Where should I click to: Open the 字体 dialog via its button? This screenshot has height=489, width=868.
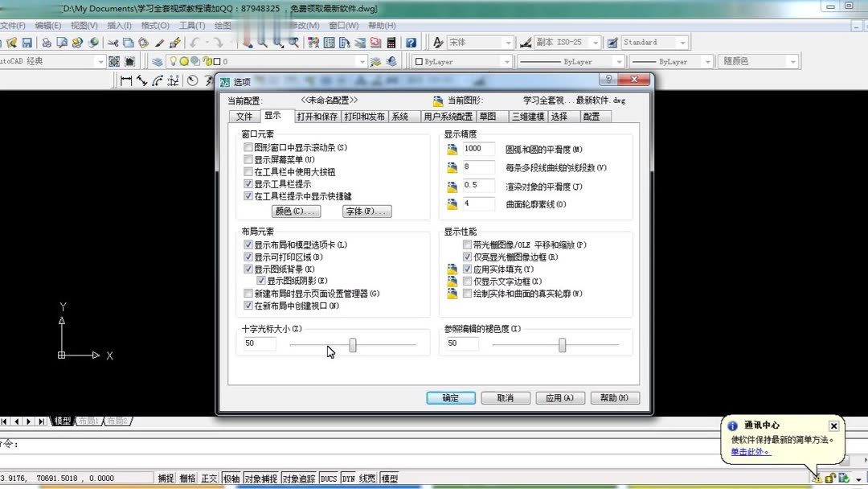point(366,211)
